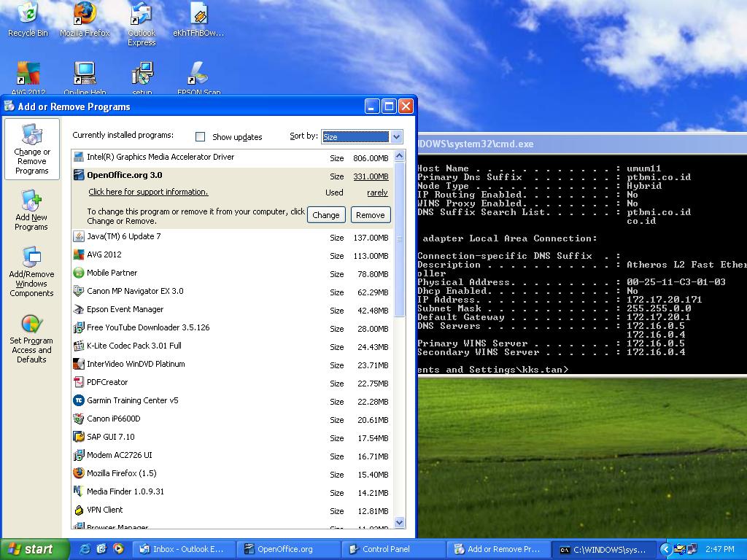Open Add/Remove Windows Components
747x560 pixels.
coord(31,272)
